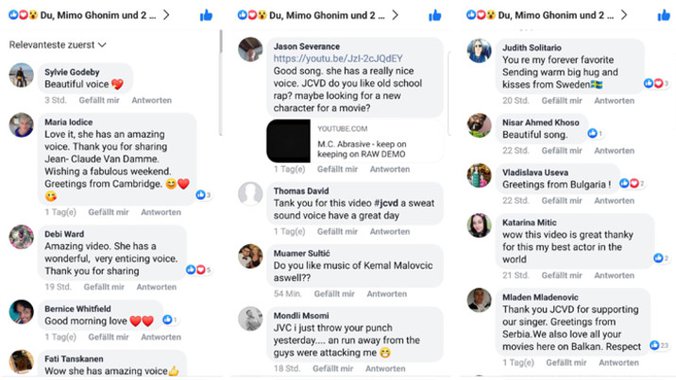Like Sylvie Godeby's comment with Gefällt mir
The height and width of the screenshot is (380, 676).
(99, 100)
